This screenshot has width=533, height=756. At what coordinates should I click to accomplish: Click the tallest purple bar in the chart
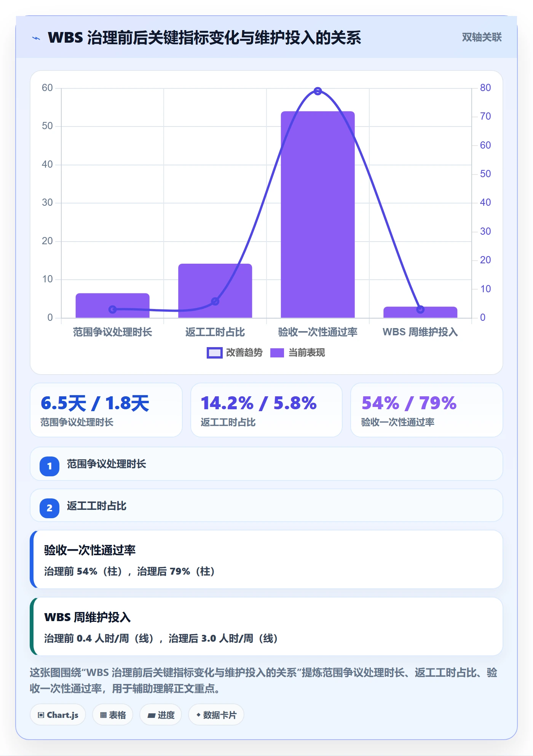[318, 215]
